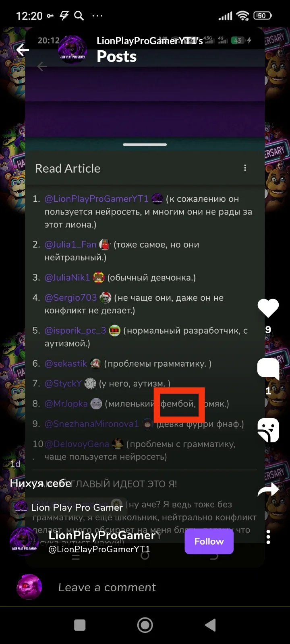Open the post options three-dot menu
Image resolution: width=290 pixels, height=644 pixels.
point(268,537)
